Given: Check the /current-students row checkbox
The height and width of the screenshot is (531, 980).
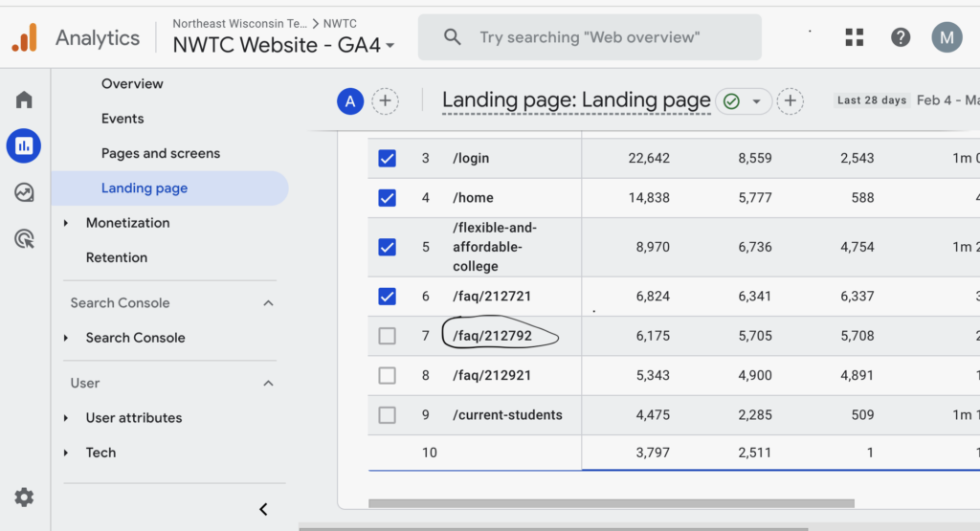Looking at the screenshot, I should 387,415.
